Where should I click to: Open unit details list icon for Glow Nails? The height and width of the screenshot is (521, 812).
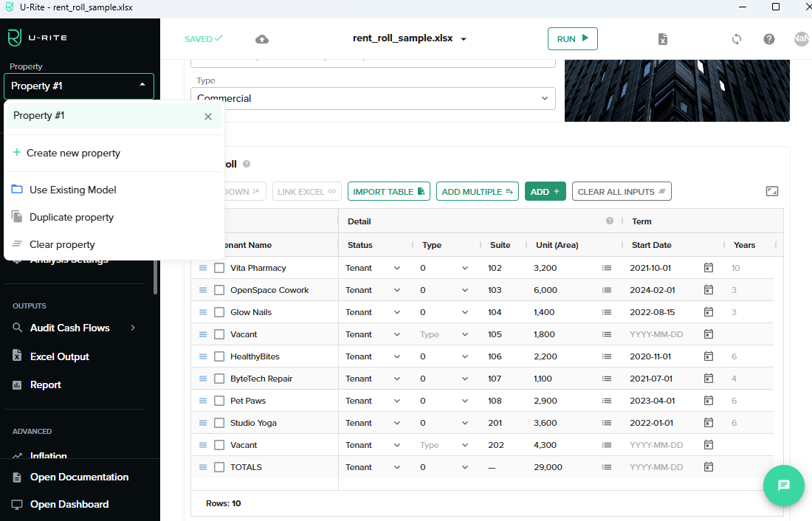607,312
